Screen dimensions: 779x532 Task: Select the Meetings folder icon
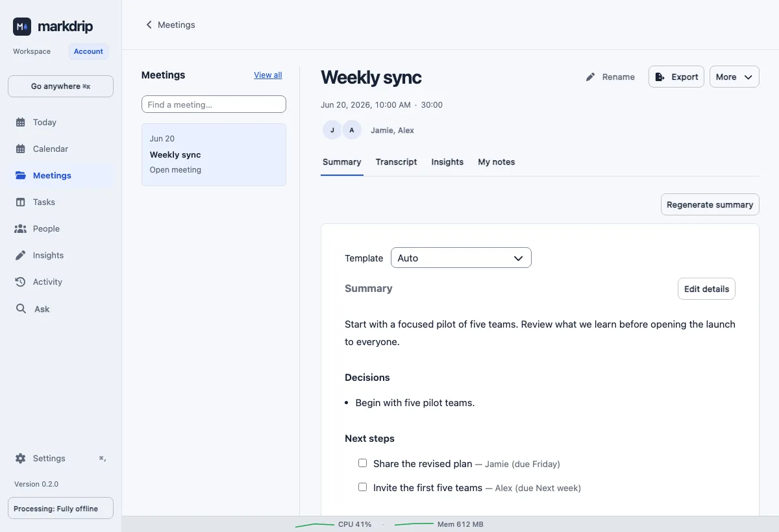[x=21, y=175]
